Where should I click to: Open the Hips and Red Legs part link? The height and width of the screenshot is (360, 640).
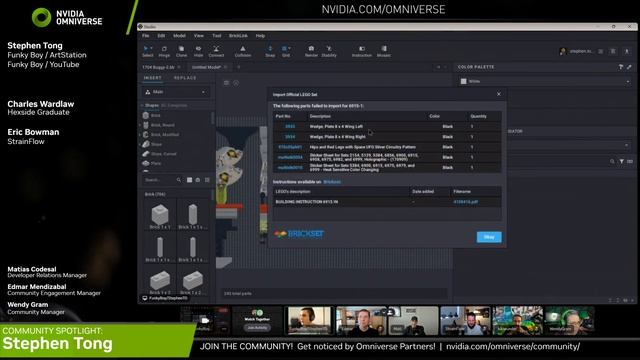290,147
